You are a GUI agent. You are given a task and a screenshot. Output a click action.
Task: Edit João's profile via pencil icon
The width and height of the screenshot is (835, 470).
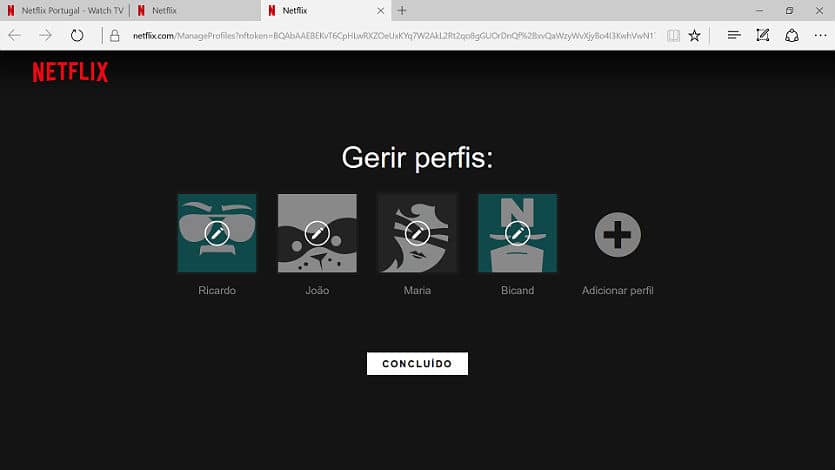(317, 233)
